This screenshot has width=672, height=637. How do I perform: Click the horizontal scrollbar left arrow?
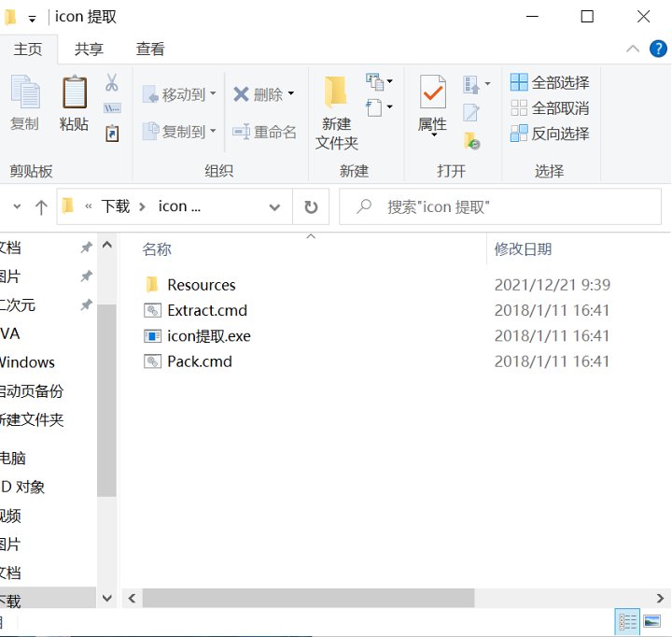tap(132, 598)
